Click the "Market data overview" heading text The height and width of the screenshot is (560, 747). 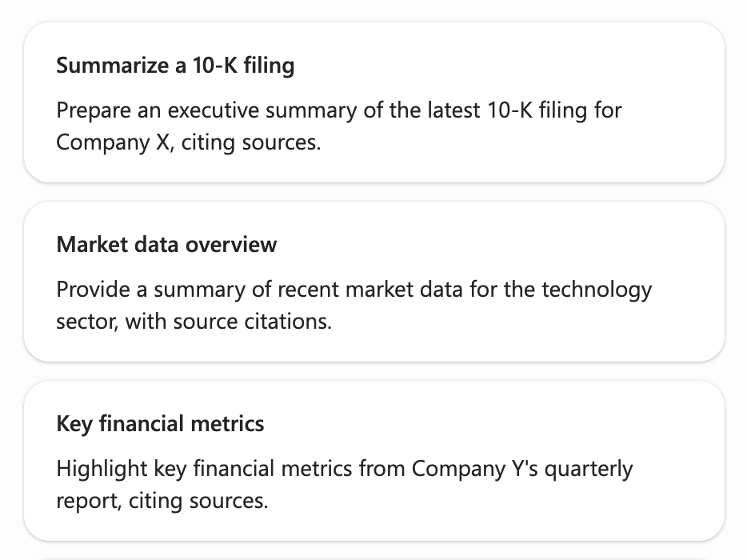(166, 244)
